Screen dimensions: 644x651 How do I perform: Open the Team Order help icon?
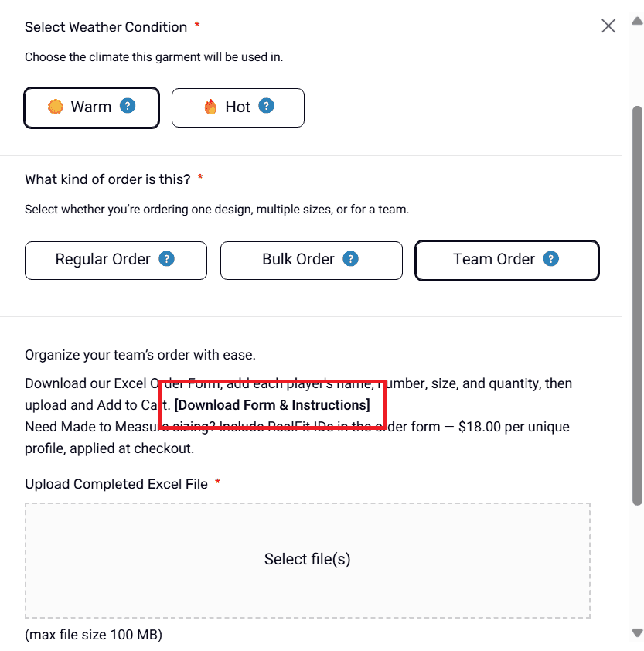click(550, 259)
